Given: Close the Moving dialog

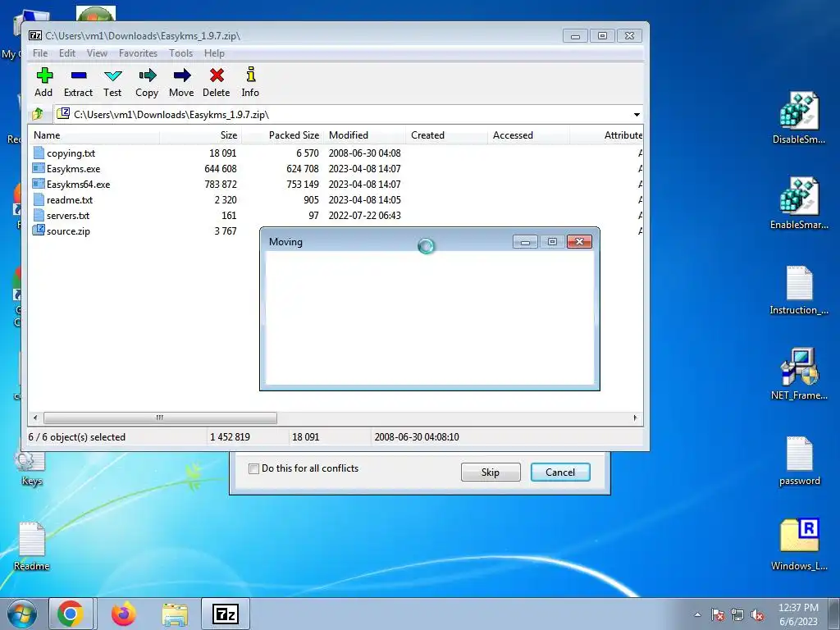Looking at the screenshot, I should tap(579, 242).
